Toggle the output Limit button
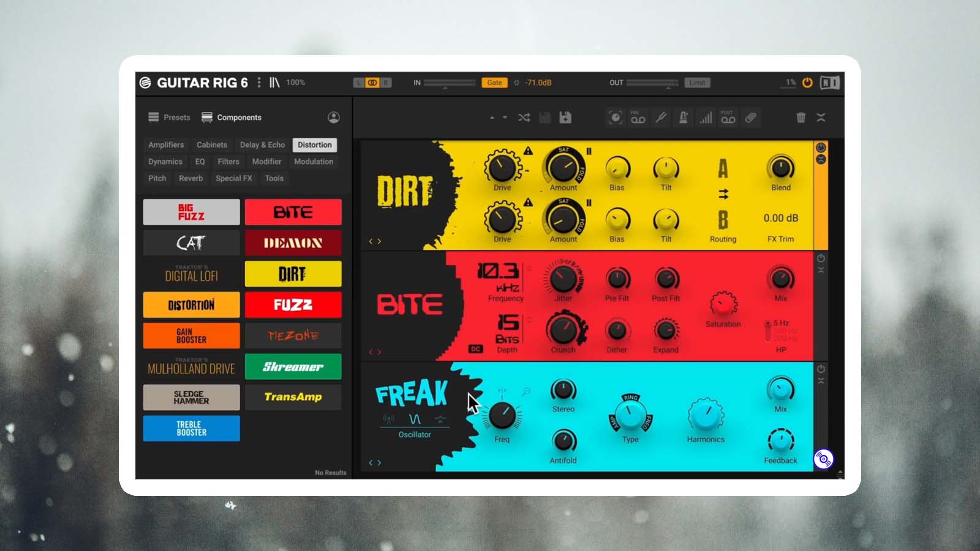980x551 pixels. (x=697, y=83)
